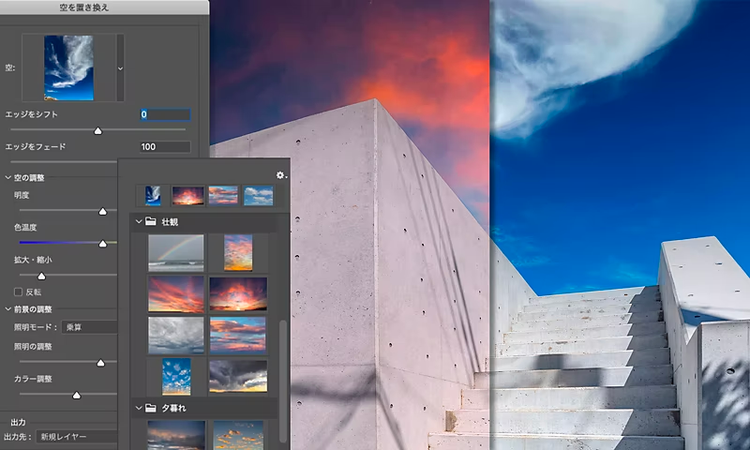750x450 pixels.
Task: Choose the first 夕暮れ dusk sky thumbnail
Action: (176, 435)
